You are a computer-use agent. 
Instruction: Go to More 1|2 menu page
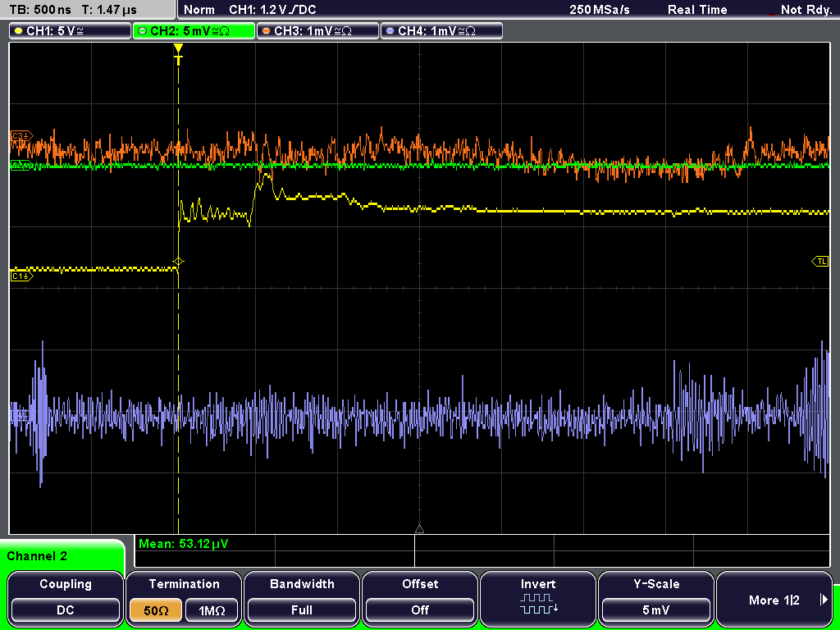[774, 598]
